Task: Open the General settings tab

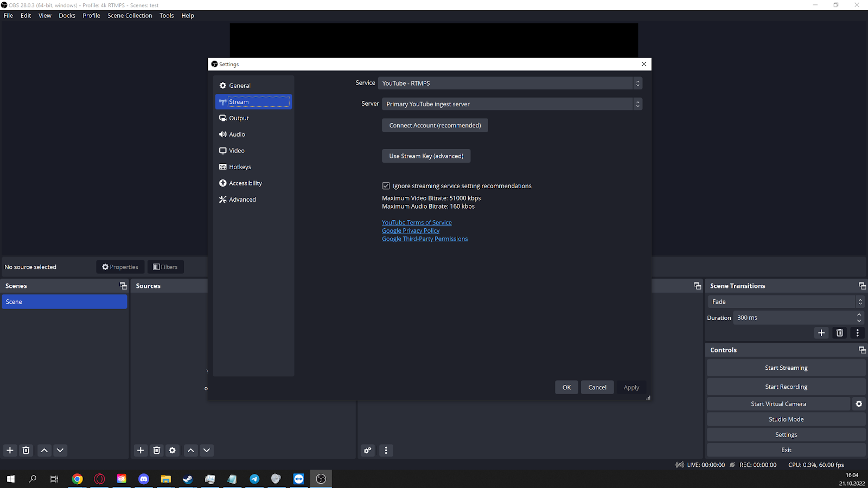Action: point(253,86)
